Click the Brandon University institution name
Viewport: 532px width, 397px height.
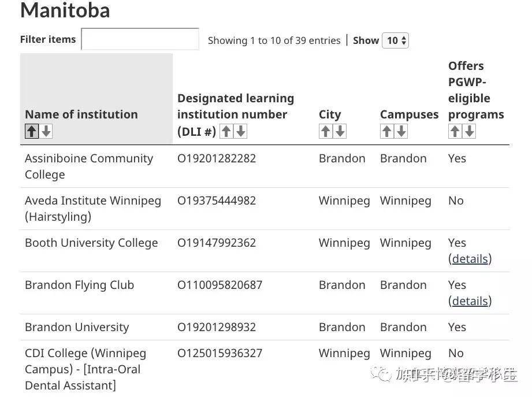click(x=77, y=327)
